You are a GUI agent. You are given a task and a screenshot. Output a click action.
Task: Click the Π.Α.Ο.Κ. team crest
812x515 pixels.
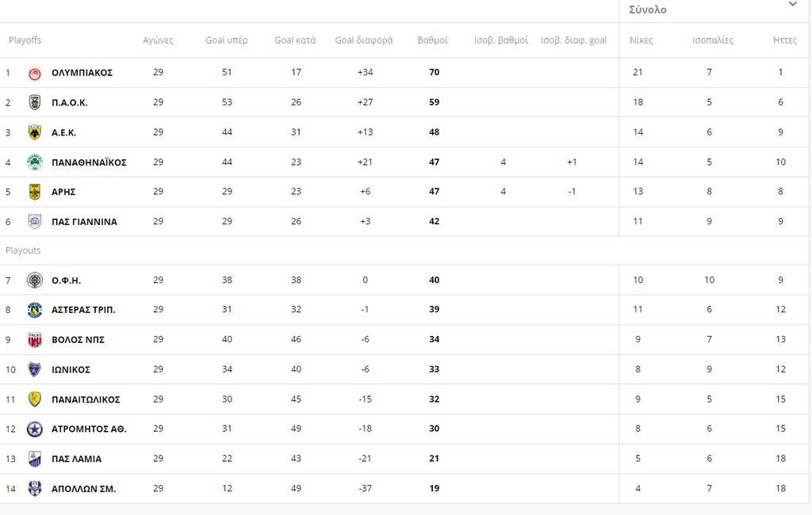coord(35,102)
